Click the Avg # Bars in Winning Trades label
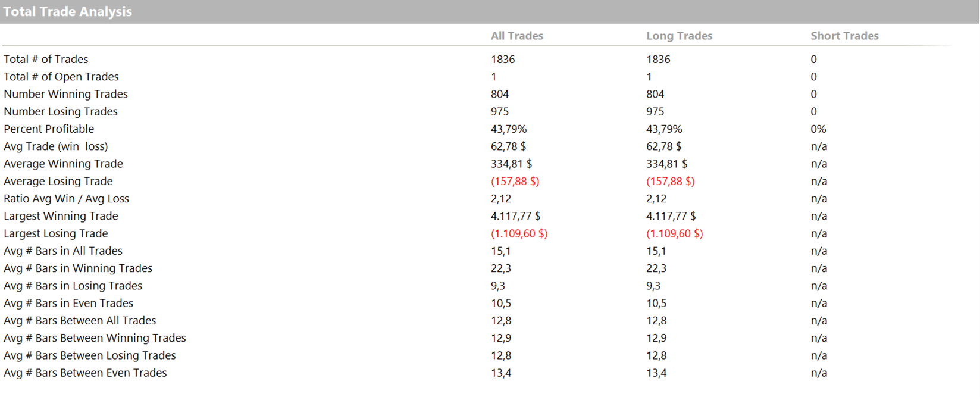The width and height of the screenshot is (980, 397). [x=78, y=268]
